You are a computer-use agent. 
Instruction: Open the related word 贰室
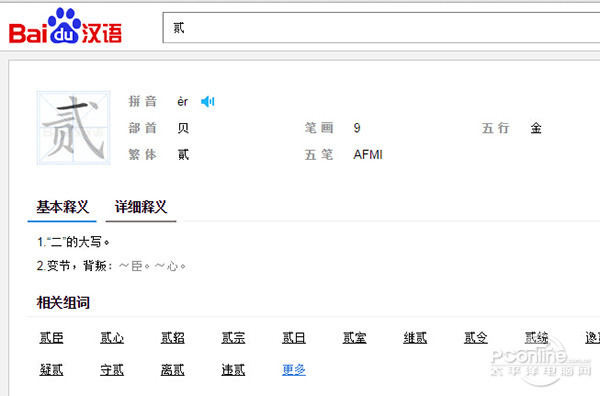355,338
